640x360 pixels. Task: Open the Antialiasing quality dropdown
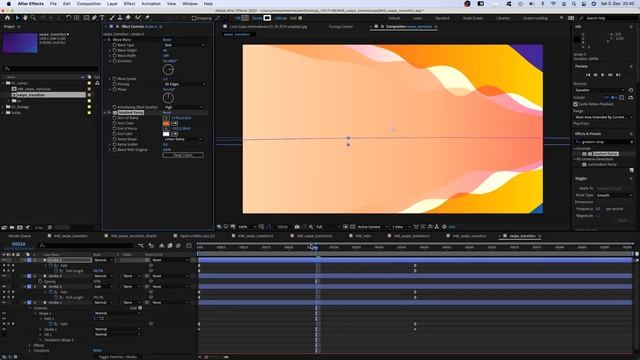pos(183,107)
